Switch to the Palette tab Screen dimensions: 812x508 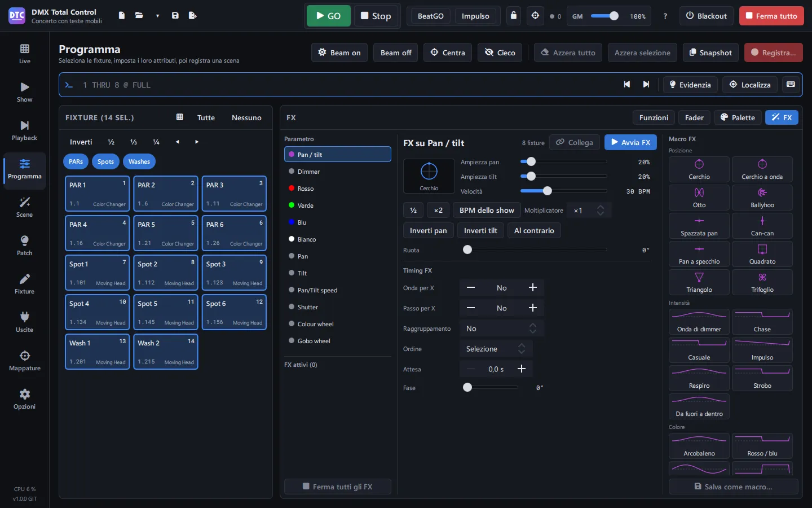click(x=738, y=117)
